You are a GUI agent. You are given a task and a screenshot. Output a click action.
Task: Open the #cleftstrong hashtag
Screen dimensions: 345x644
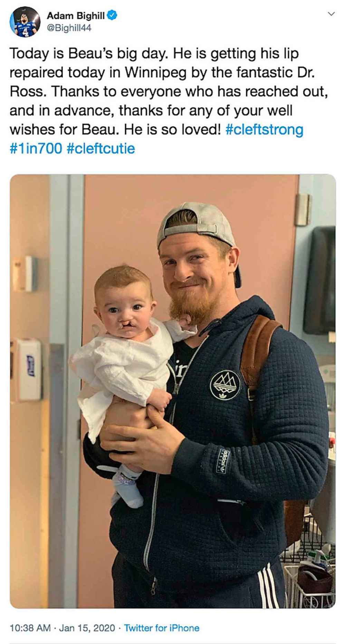pyautogui.click(x=264, y=129)
